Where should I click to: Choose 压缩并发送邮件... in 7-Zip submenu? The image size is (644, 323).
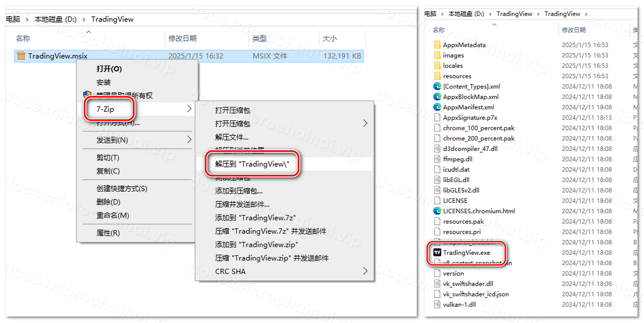(x=243, y=204)
